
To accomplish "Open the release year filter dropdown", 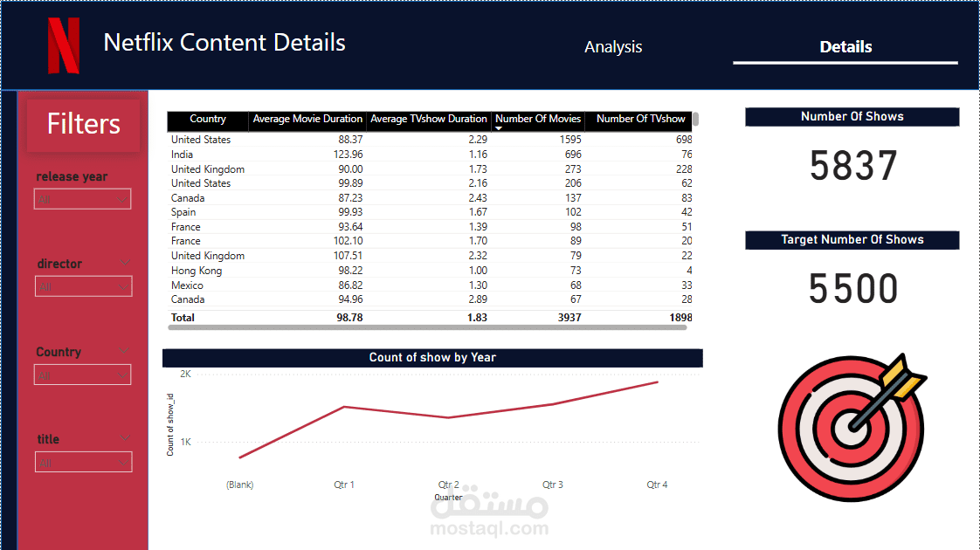I will pos(82,199).
